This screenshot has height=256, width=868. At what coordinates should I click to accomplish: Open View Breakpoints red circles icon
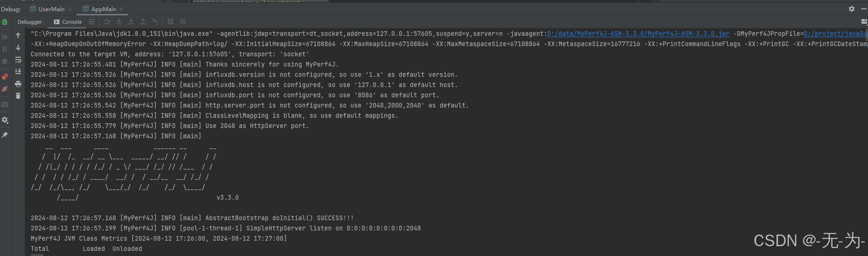pyautogui.click(x=5, y=76)
